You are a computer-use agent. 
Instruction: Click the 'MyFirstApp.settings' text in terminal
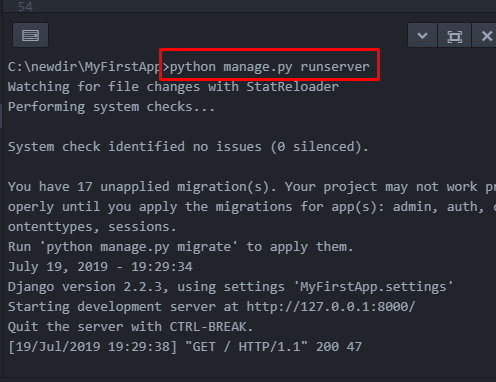coord(373,287)
